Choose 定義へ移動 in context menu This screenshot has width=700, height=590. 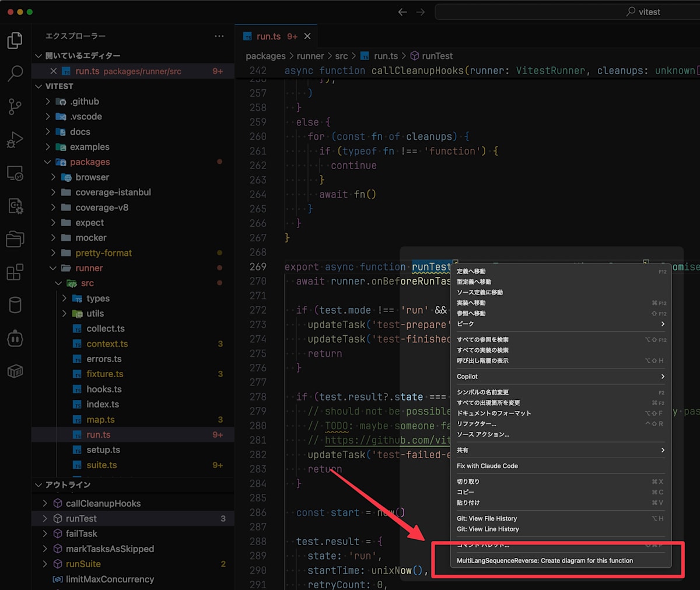pyautogui.click(x=562, y=271)
